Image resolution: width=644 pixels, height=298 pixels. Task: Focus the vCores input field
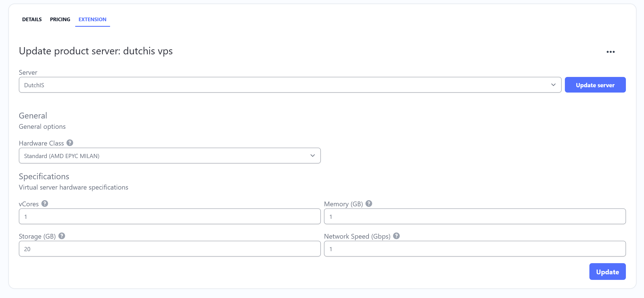click(x=169, y=216)
